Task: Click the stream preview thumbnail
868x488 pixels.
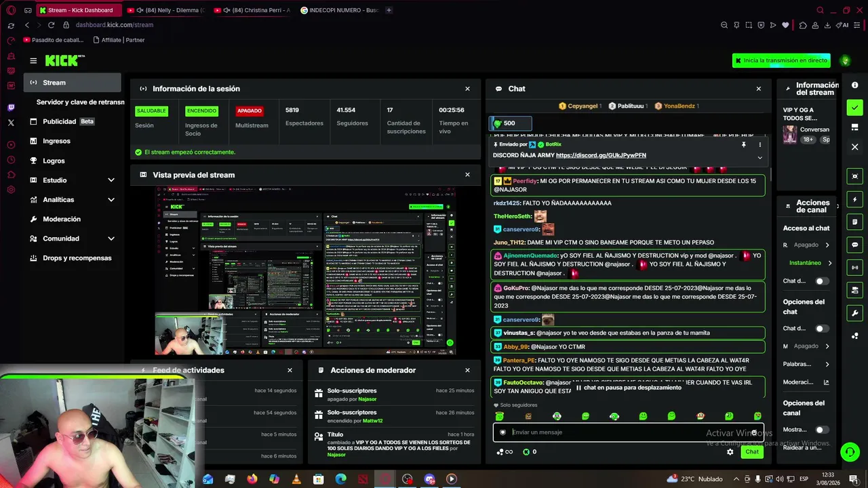Action: pyautogui.click(x=305, y=271)
